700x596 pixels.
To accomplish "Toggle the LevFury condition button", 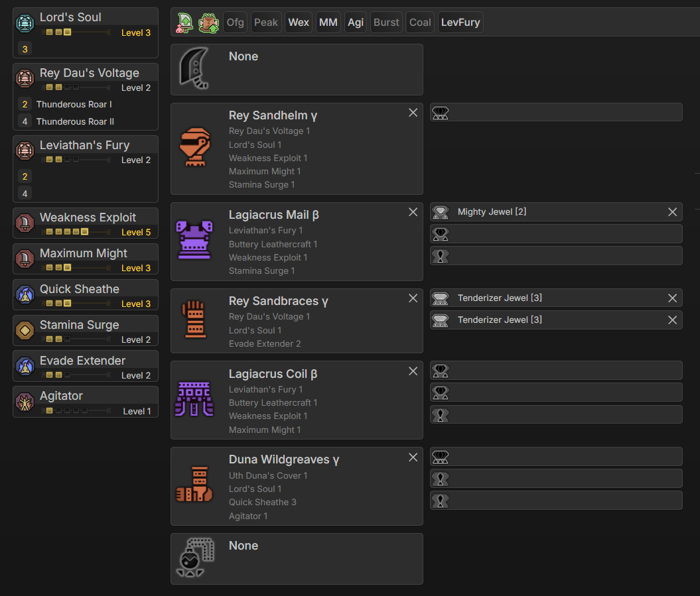I will (460, 23).
